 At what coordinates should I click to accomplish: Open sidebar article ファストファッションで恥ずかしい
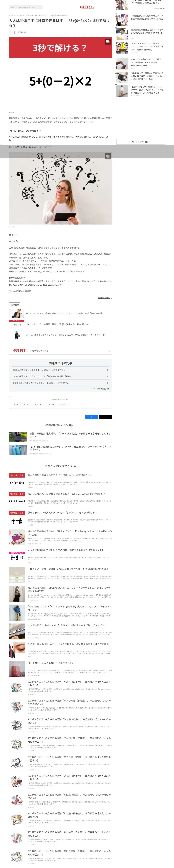pyautogui.click(x=147, y=46)
